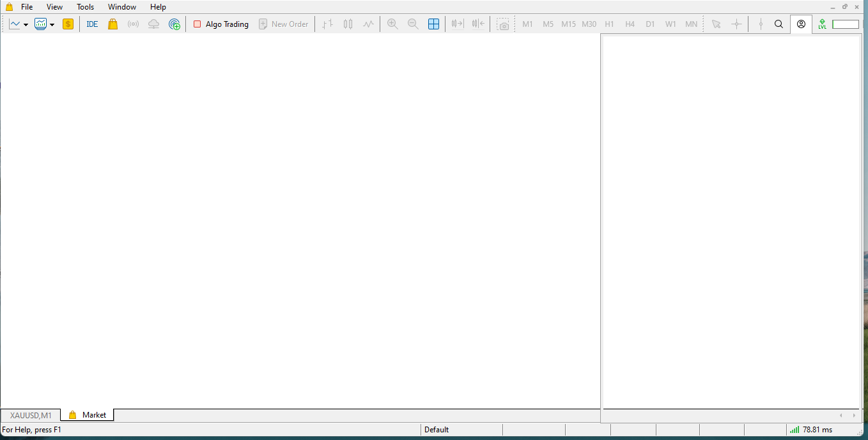The height and width of the screenshot is (440, 868).
Task: Click the 78.81 ms connection status
Action: click(818, 430)
